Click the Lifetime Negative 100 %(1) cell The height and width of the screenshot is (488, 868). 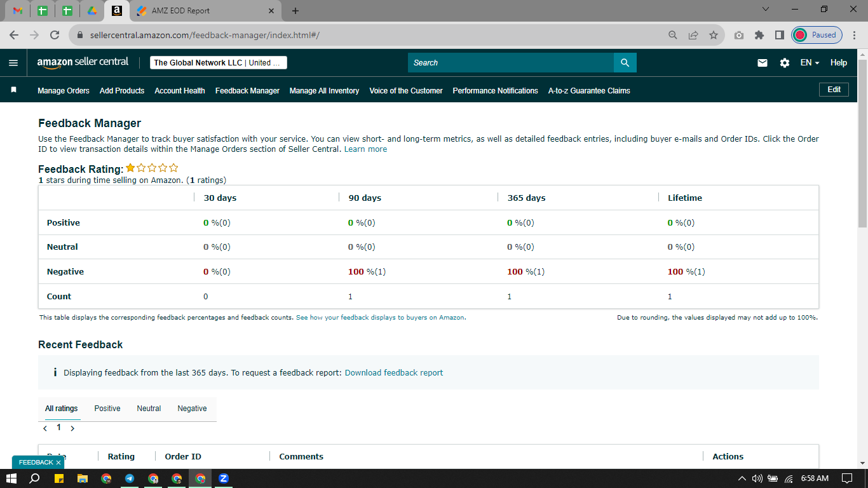click(686, 272)
